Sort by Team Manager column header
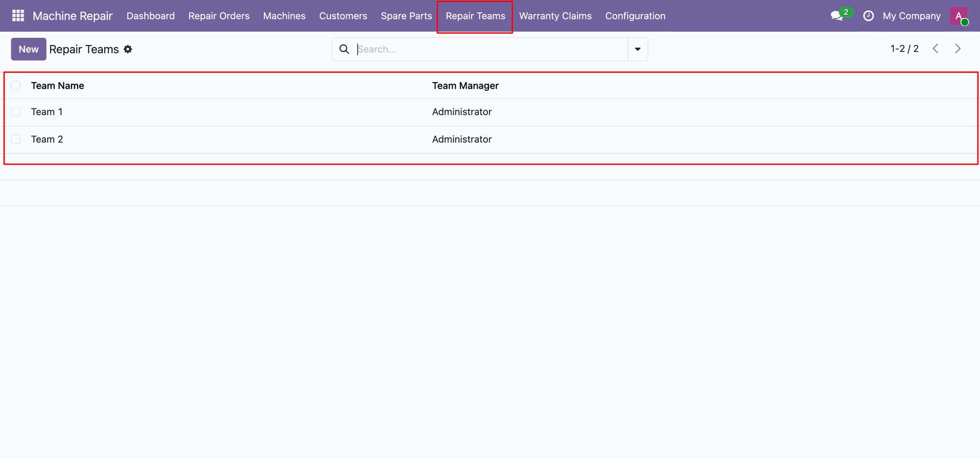980x459 pixels. [x=465, y=86]
